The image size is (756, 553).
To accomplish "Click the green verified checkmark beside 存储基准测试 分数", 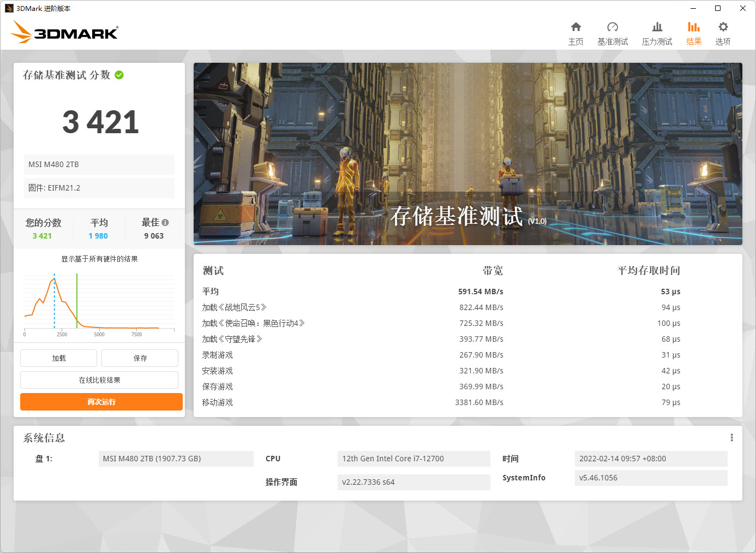I will (x=119, y=75).
